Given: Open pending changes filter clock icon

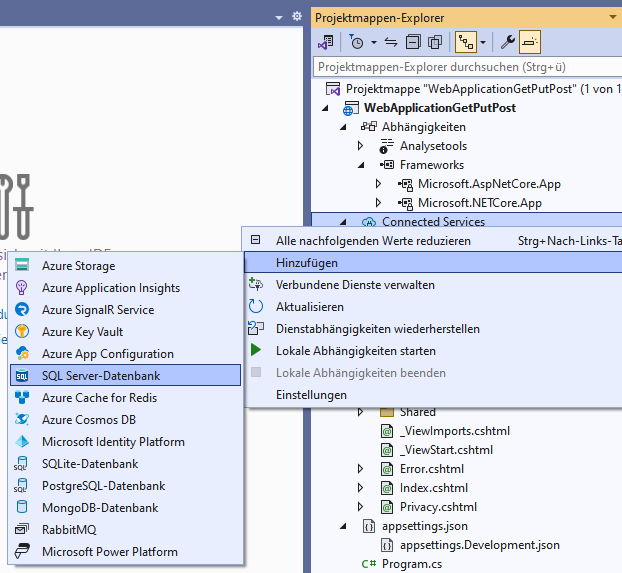Looking at the screenshot, I should pyautogui.click(x=357, y=42).
